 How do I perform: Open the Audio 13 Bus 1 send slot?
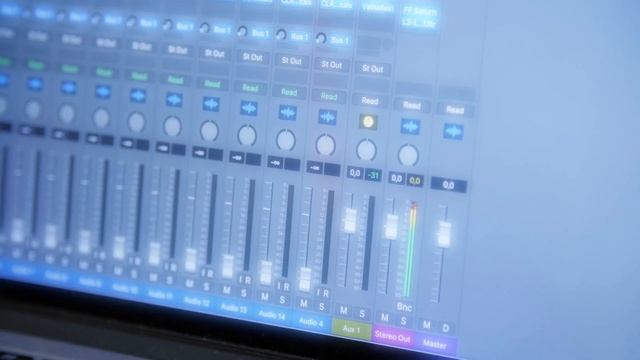260,33
